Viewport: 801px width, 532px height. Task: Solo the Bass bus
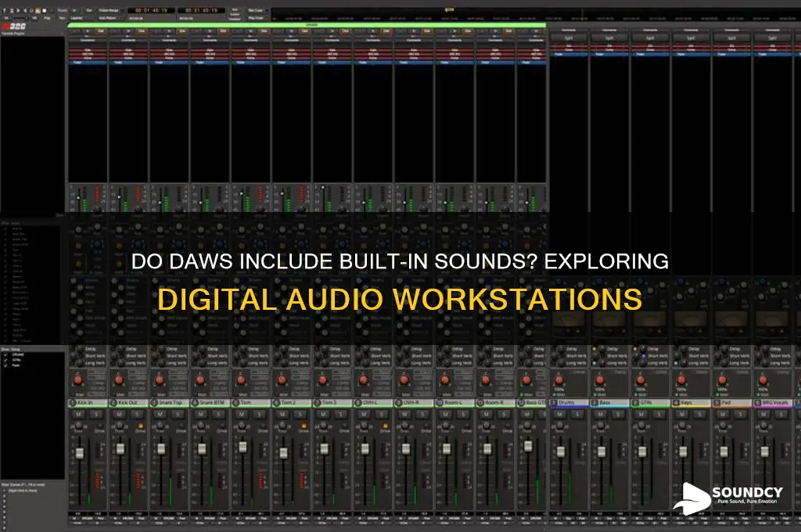click(618, 414)
